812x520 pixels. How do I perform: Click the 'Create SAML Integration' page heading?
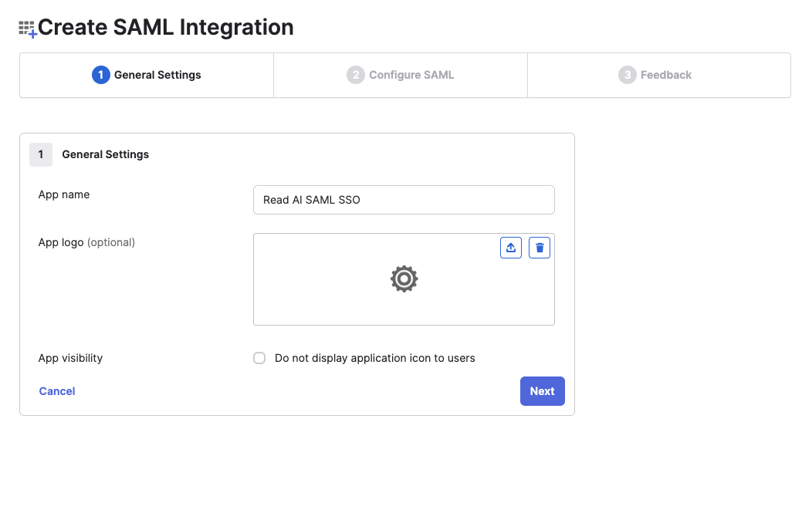tap(167, 27)
